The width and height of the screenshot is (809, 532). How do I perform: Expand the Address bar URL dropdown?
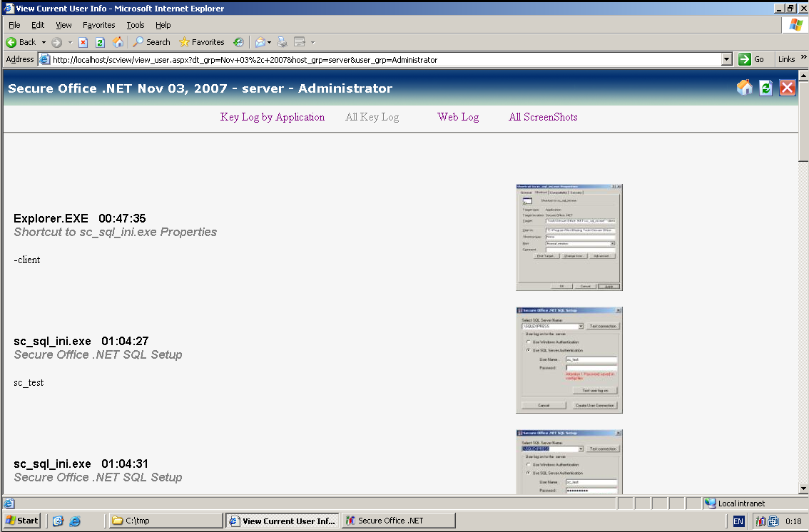click(727, 60)
